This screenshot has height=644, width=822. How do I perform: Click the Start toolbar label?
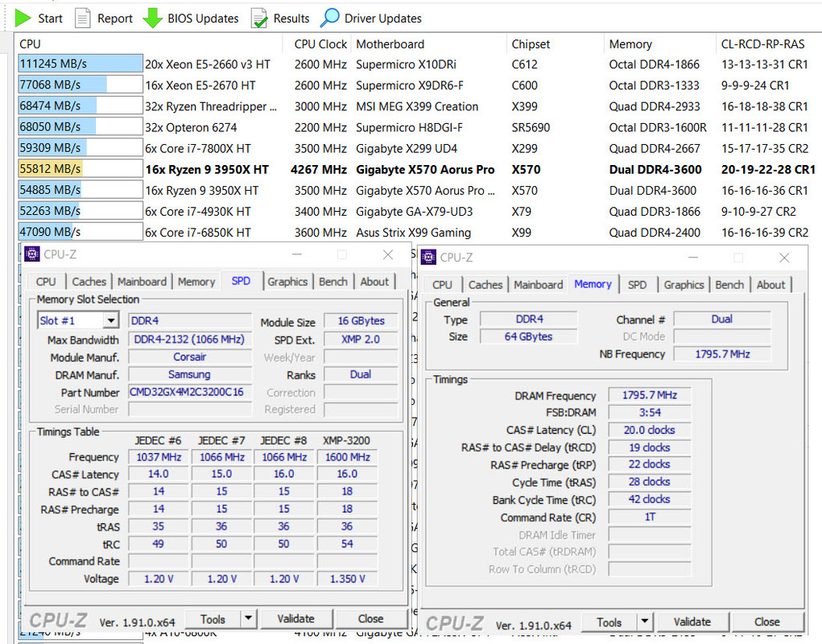click(50, 19)
